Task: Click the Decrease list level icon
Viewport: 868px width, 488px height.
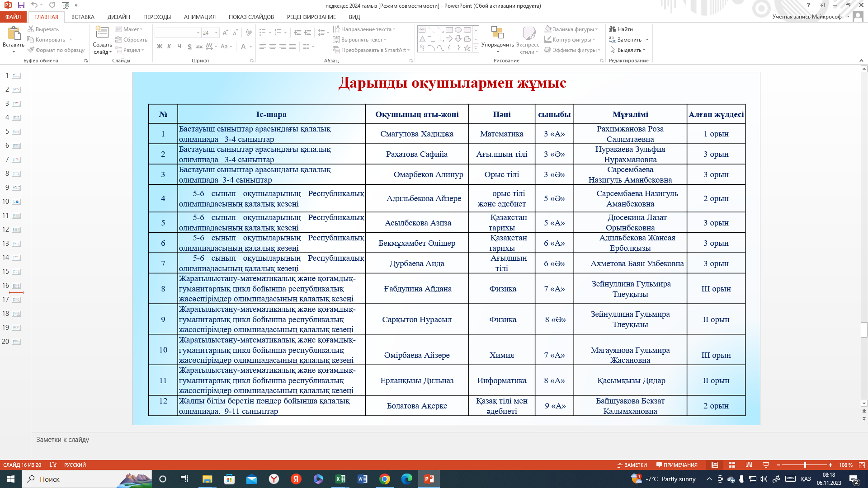Action: pos(297,33)
